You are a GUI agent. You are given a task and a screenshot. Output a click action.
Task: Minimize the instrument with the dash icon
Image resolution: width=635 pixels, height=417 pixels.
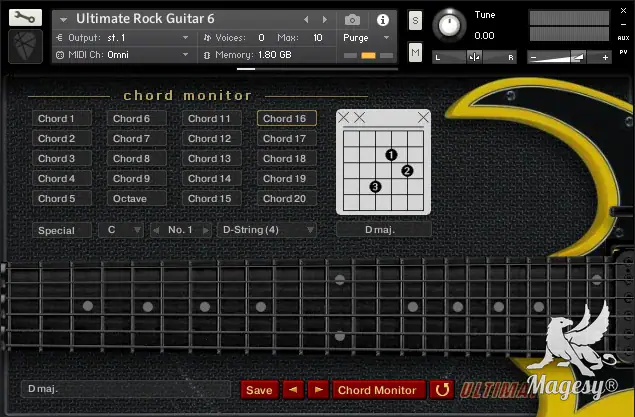(x=623, y=25)
